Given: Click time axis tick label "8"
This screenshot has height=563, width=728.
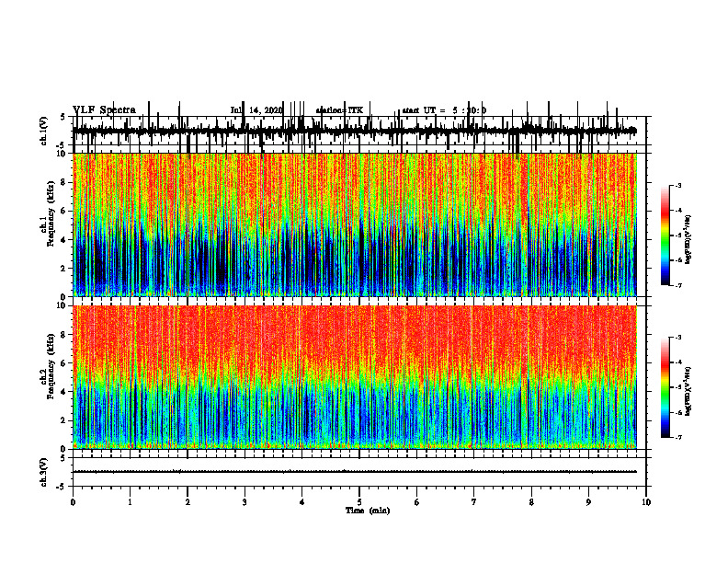Looking at the screenshot, I should [x=531, y=502].
